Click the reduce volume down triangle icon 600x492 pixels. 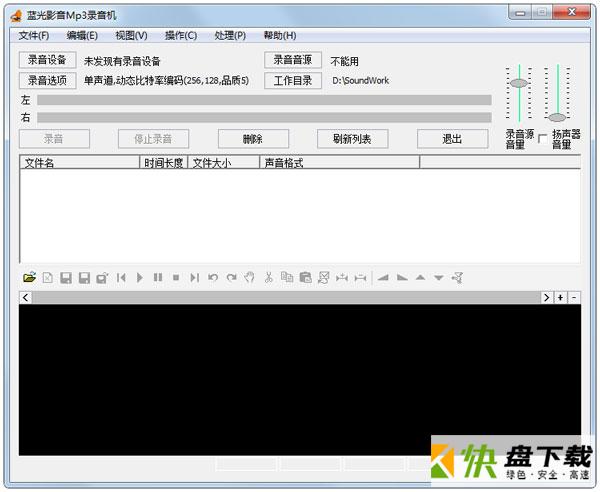pyautogui.click(x=439, y=278)
